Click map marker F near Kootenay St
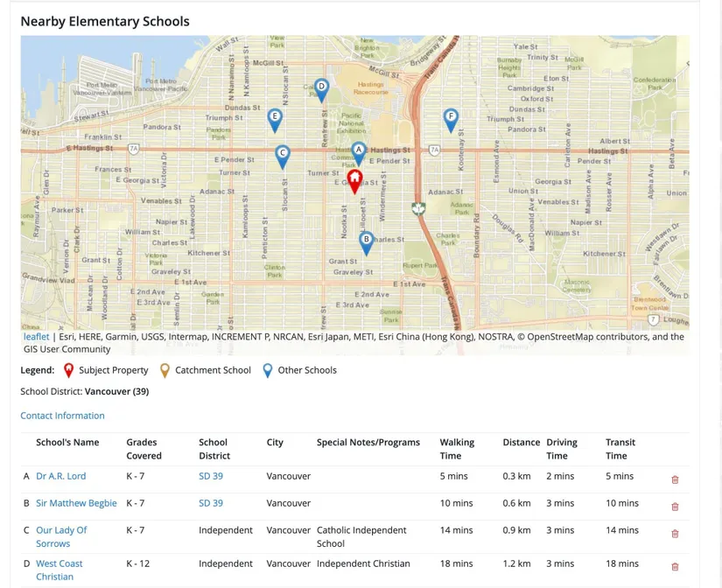Viewport: 722px width, 588px height. pyautogui.click(x=451, y=118)
